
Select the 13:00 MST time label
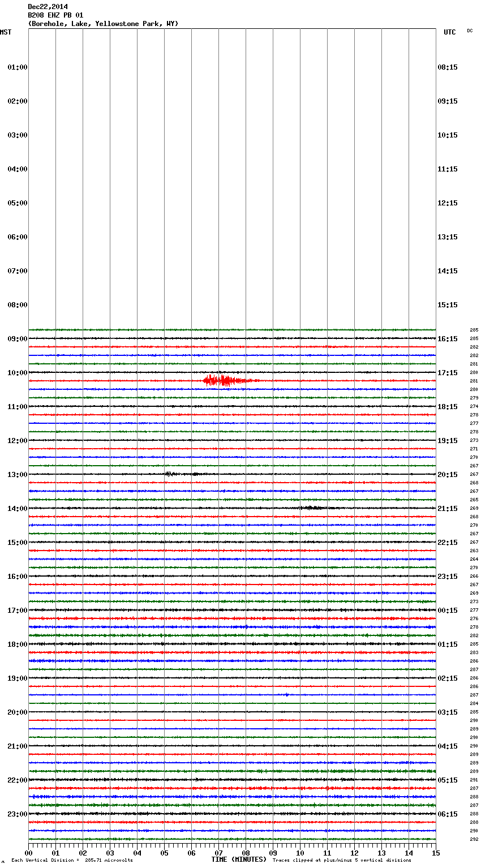tap(18, 475)
